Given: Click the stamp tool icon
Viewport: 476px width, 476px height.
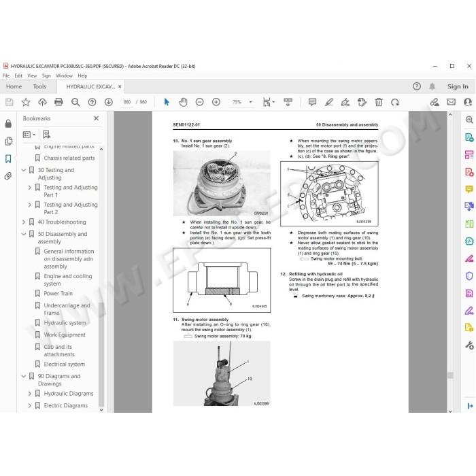Looking at the screenshot, I should [x=362, y=102].
